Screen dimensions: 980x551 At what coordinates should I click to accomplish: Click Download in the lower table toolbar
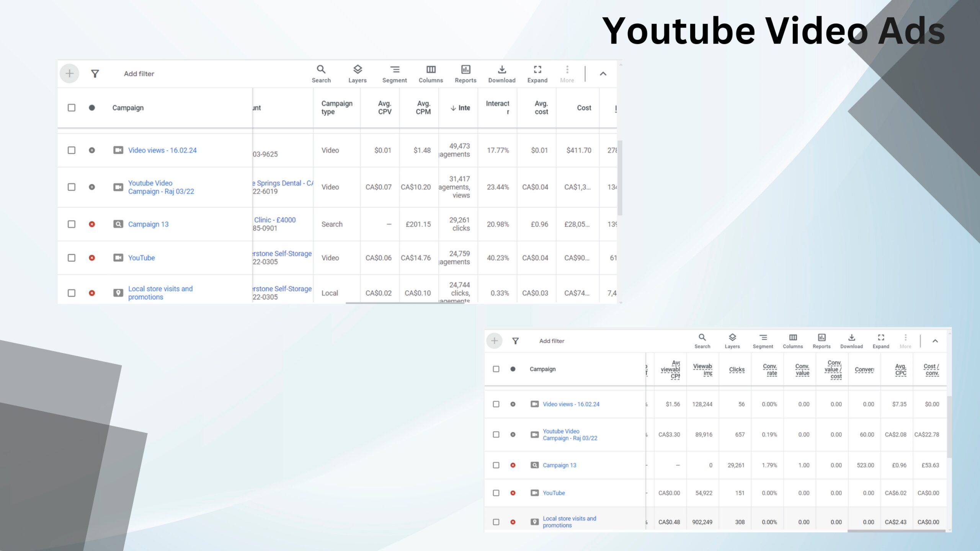[851, 341]
